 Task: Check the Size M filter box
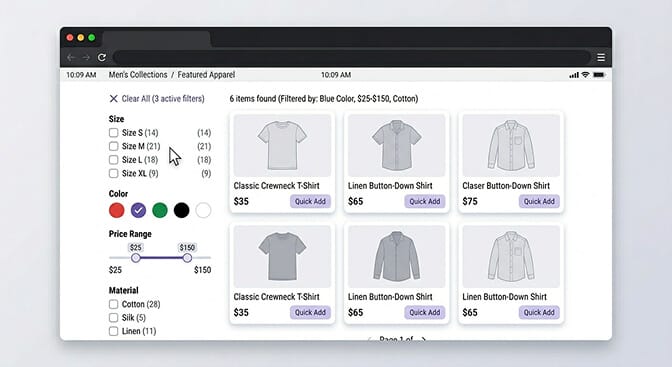(114, 146)
